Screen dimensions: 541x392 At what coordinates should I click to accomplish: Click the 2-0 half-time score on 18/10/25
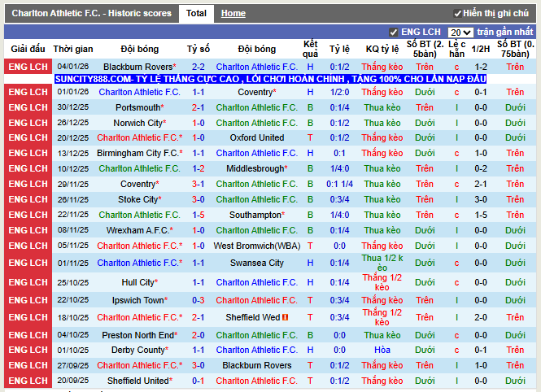coord(480,317)
